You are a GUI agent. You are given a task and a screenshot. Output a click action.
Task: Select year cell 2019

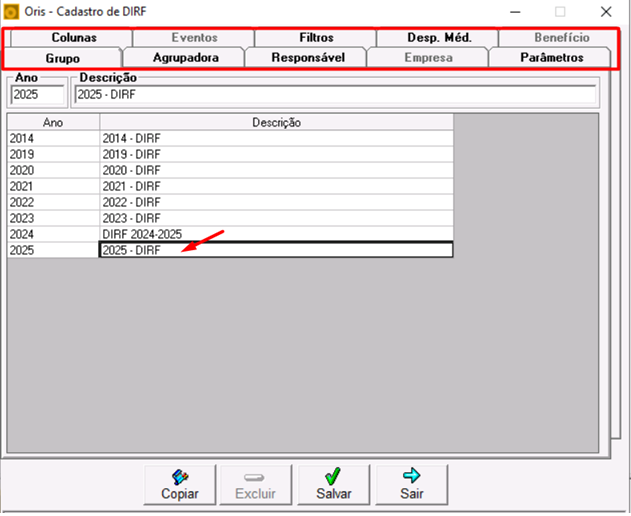click(53, 155)
